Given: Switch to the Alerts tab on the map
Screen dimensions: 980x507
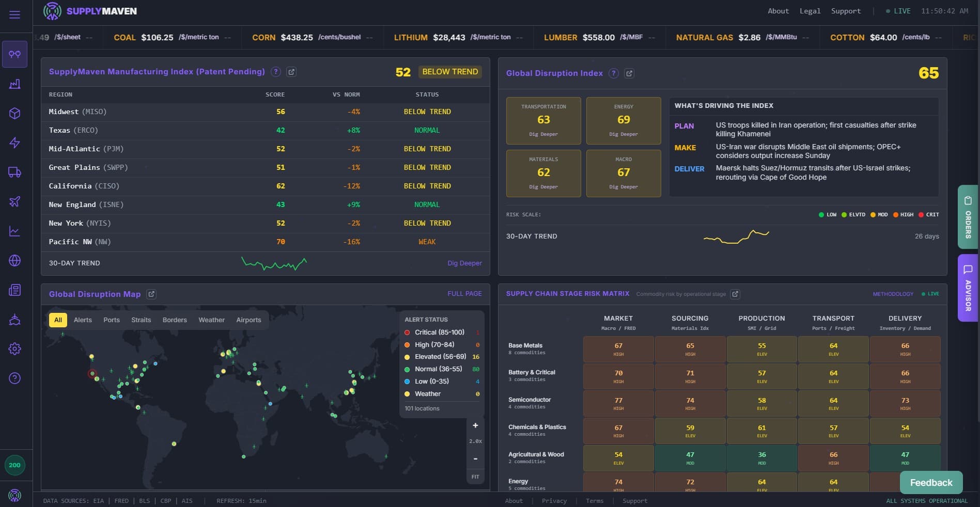Looking at the screenshot, I should 83,320.
